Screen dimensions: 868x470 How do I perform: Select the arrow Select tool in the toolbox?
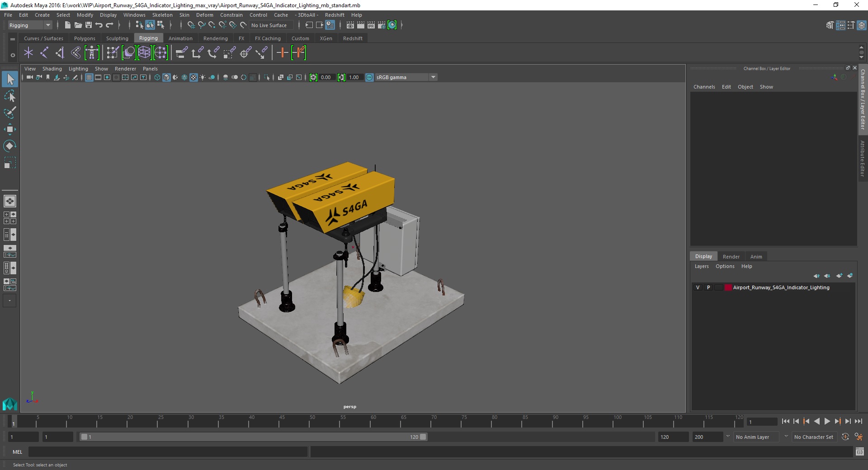pos(10,79)
